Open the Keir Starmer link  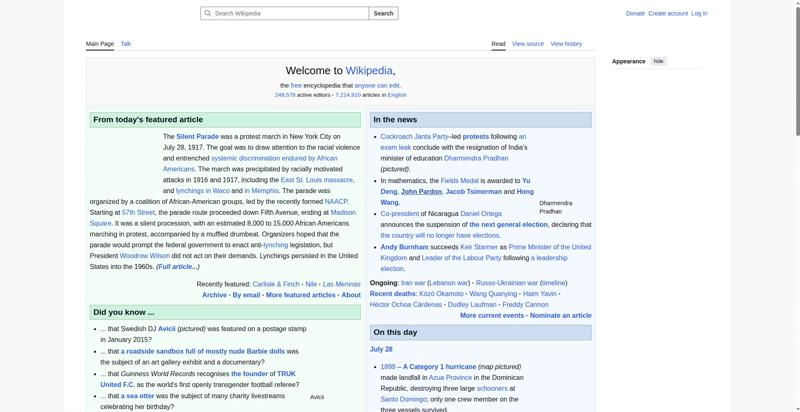[479, 247]
